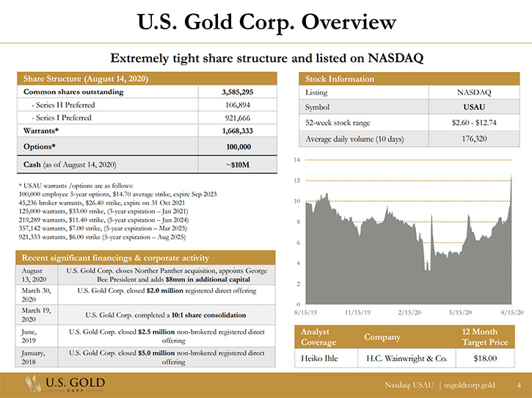Viewport: 532px width, 398px height.
Task: Select the 52-week stock range value
Action: click(x=474, y=123)
